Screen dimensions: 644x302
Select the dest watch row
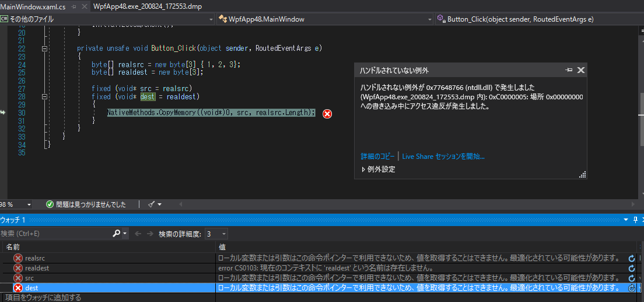(x=318, y=287)
